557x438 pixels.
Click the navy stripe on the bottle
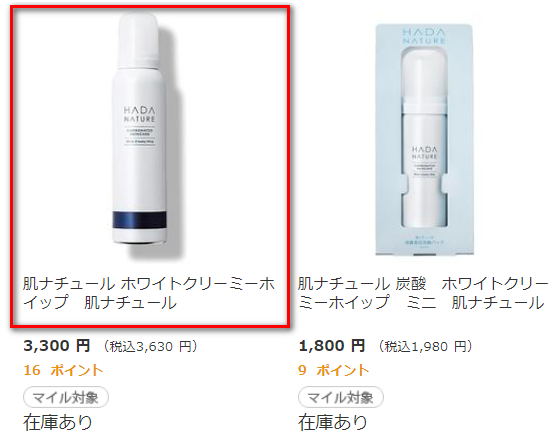coord(139,220)
